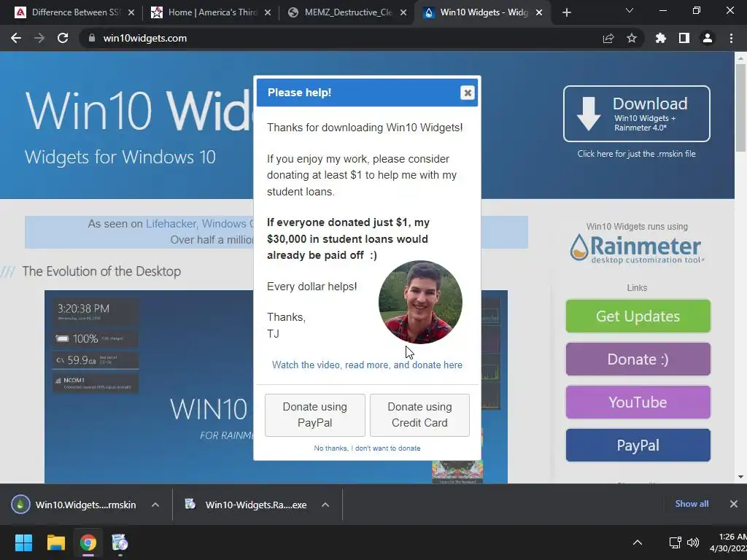This screenshot has width=747, height=560.
Task: Switch to MEMZ_Destructive_Cle tab
Action: [x=347, y=12]
